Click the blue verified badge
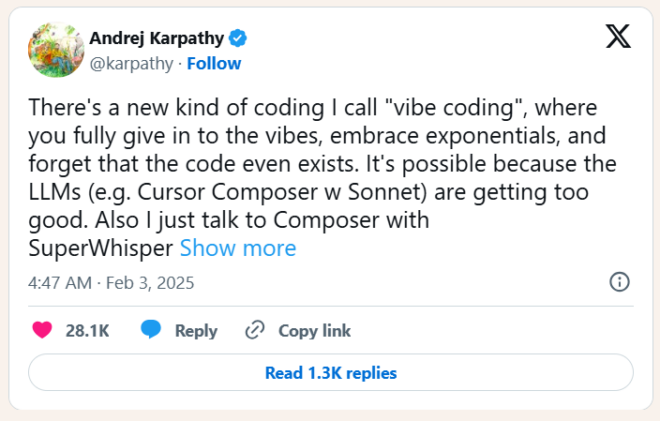660x421 pixels. [238, 39]
